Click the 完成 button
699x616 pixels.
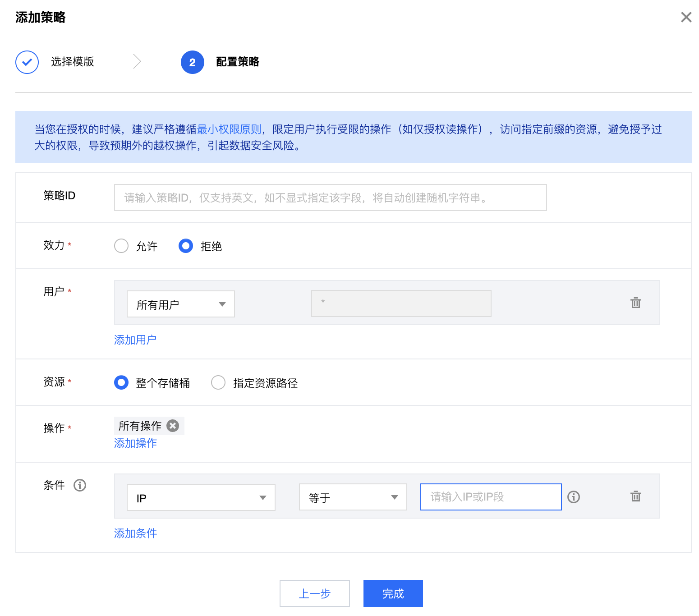(x=393, y=593)
